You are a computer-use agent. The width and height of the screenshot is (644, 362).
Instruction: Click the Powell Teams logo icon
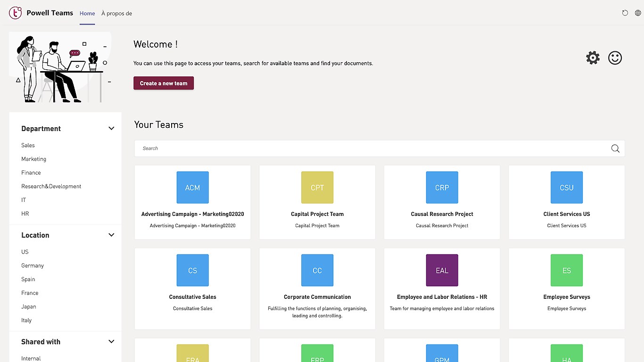tap(16, 13)
